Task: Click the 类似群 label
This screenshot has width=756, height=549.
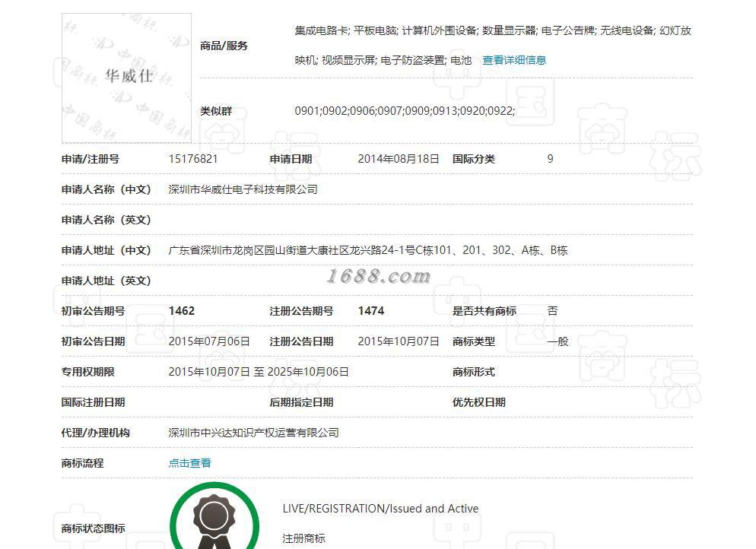Action: 216,111
